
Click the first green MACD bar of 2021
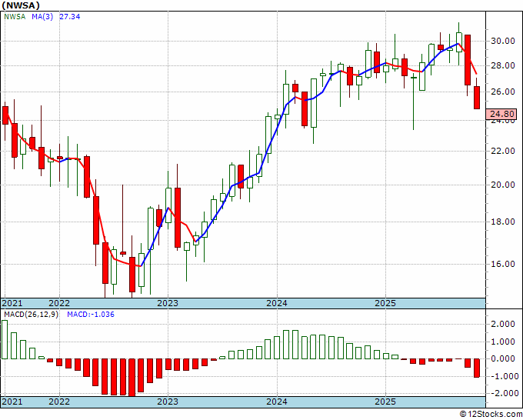coord(5,339)
